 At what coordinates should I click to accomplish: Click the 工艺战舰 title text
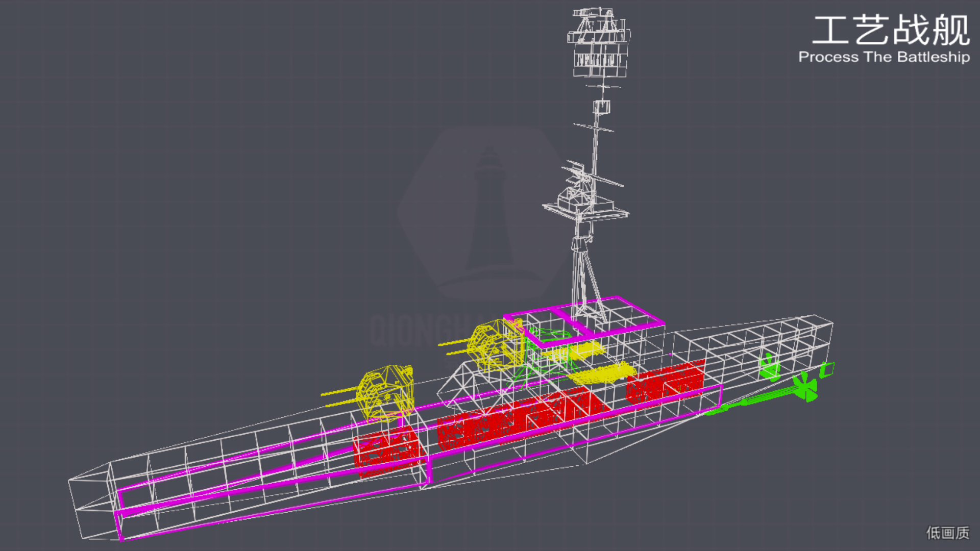click(x=891, y=31)
